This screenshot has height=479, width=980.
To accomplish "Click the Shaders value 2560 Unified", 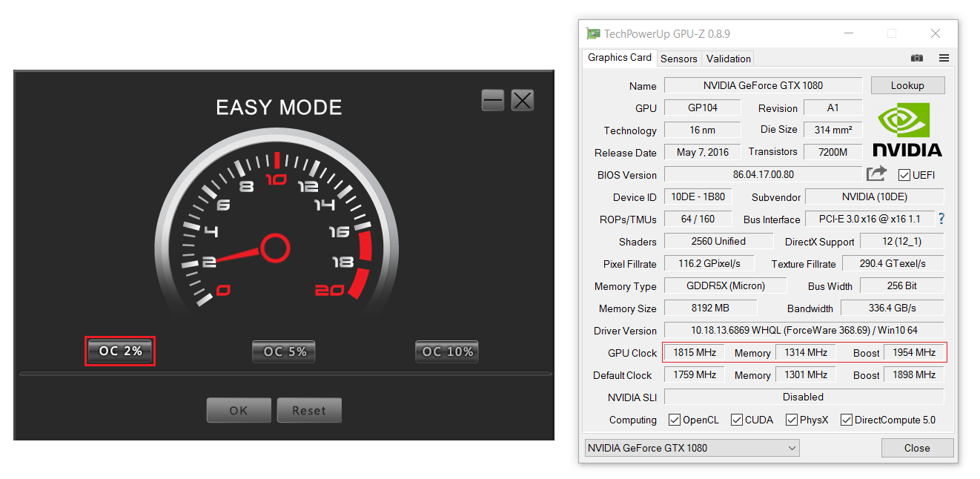I will pyautogui.click(x=718, y=241).
